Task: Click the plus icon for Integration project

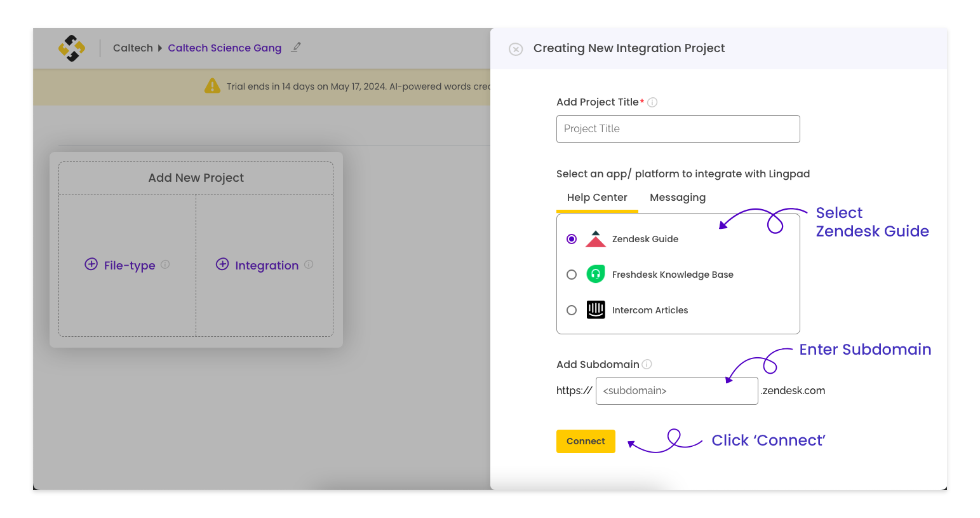Action: coord(222,264)
